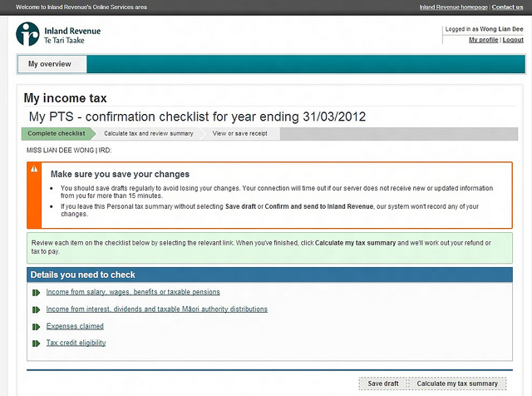Open the Tax credit eligibility link
The height and width of the screenshot is (396, 532).
[76, 343]
